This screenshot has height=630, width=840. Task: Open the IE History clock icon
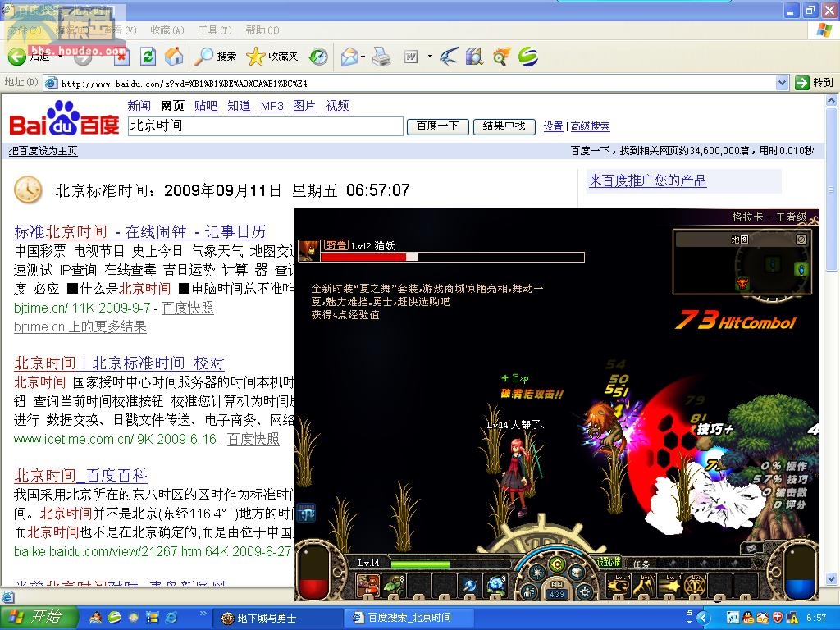[319, 57]
